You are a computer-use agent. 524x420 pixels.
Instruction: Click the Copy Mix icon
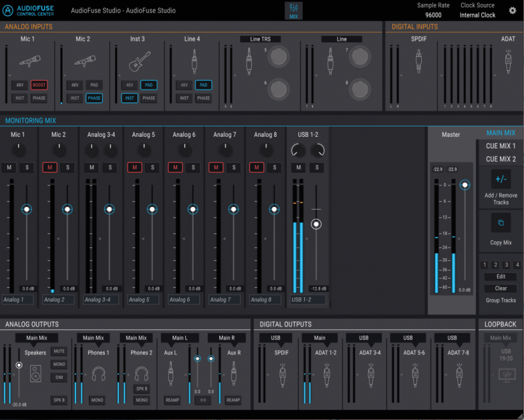pyautogui.click(x=500, y=222)
